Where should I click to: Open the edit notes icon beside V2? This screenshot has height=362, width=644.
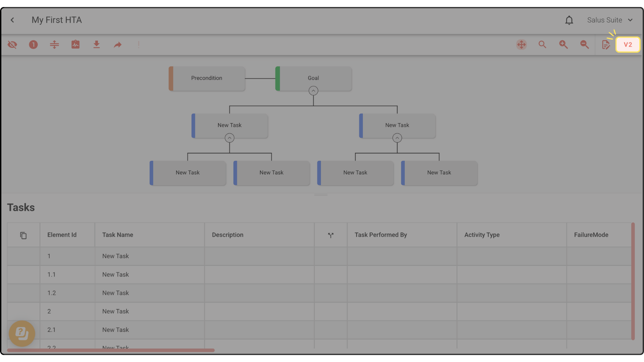click(x=606, y=45)
